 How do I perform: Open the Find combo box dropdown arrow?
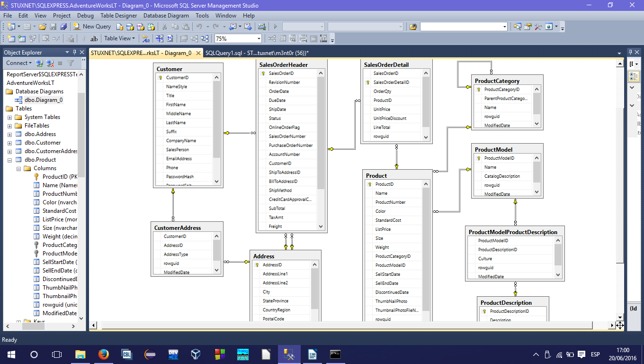click(505, 27)
